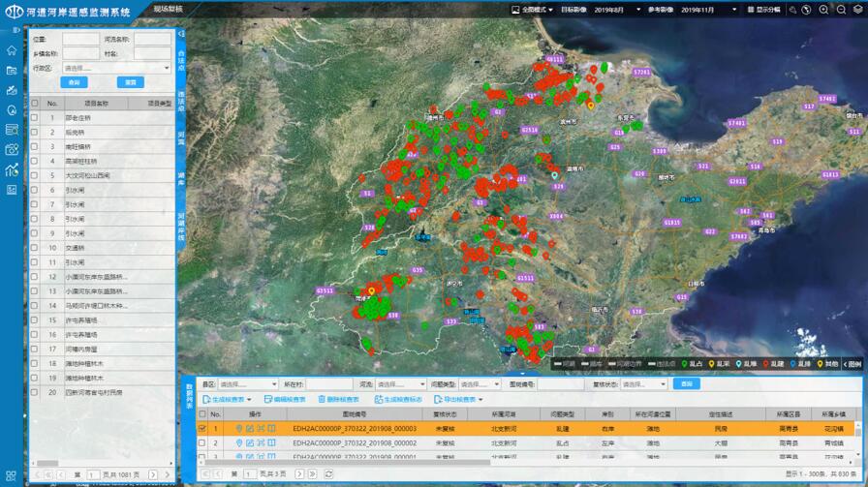Click the globe compass icon in top toolbar

click(807, 10)
